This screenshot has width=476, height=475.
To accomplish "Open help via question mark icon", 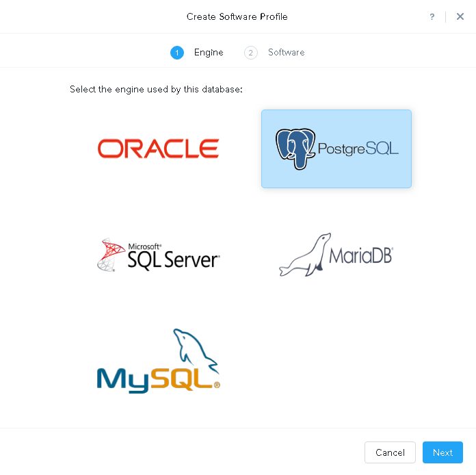I will point(432,16).
